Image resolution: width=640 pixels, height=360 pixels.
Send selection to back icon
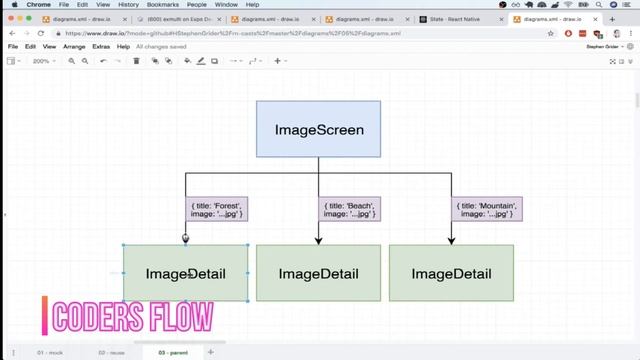(169, 61)
